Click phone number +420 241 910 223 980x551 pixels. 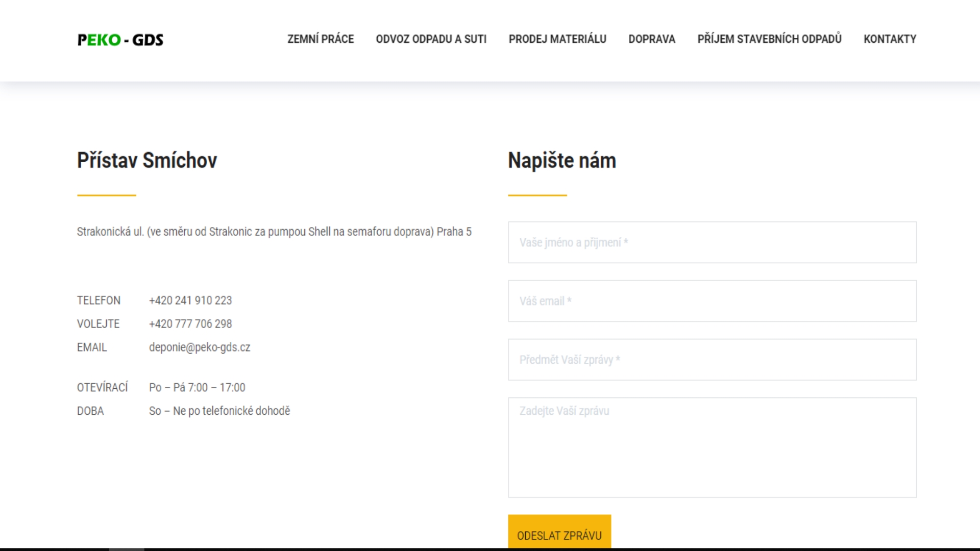[190, 300]
